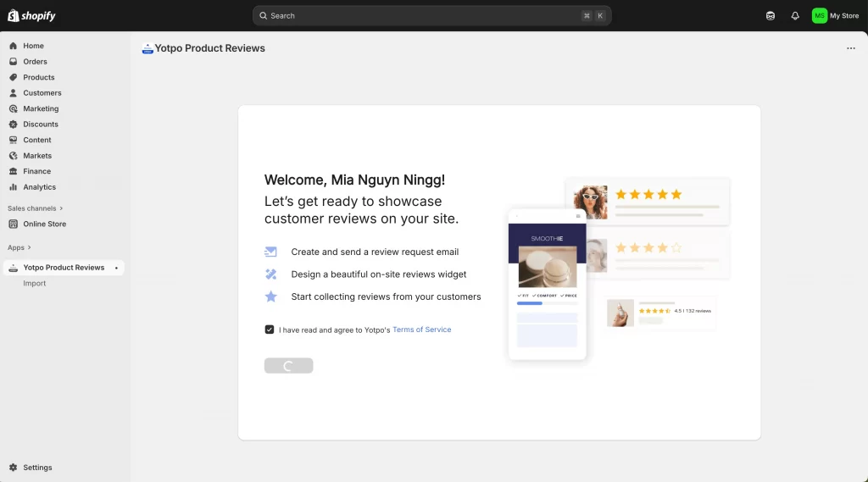868x482 pixels.
Task: Click the pin dot next to Yotpo Product Reviews
Action: point(116,268)
